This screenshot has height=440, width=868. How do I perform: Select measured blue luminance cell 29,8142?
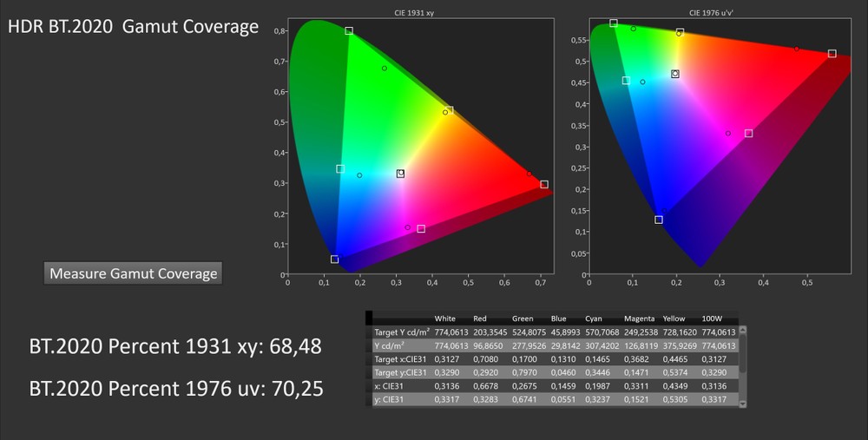point(566,346)
